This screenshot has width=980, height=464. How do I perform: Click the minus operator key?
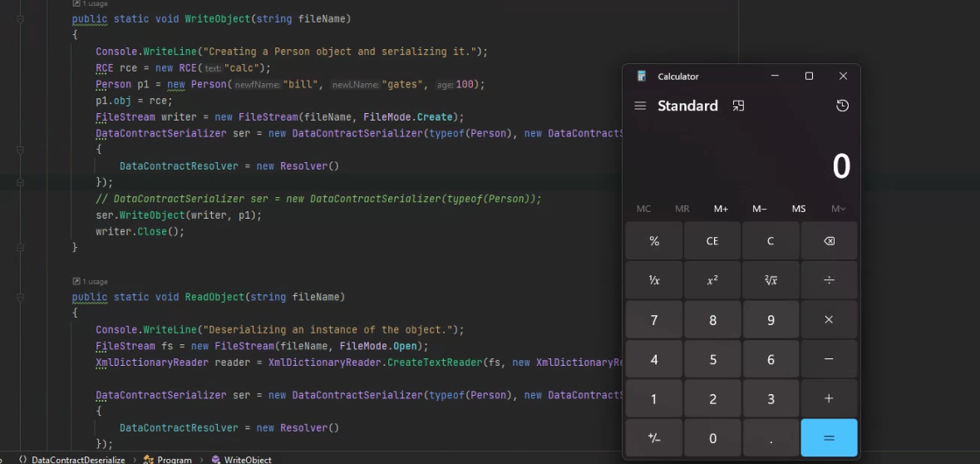(x=829, y=359)
